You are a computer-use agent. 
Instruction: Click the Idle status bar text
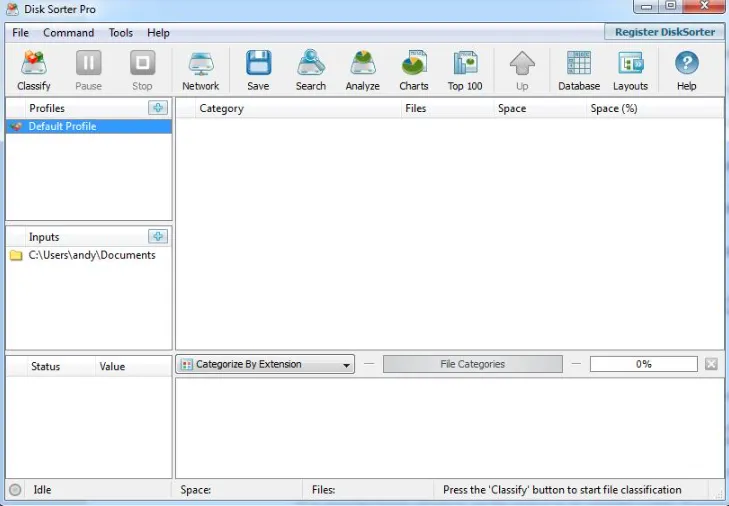[x=42, y=490]
